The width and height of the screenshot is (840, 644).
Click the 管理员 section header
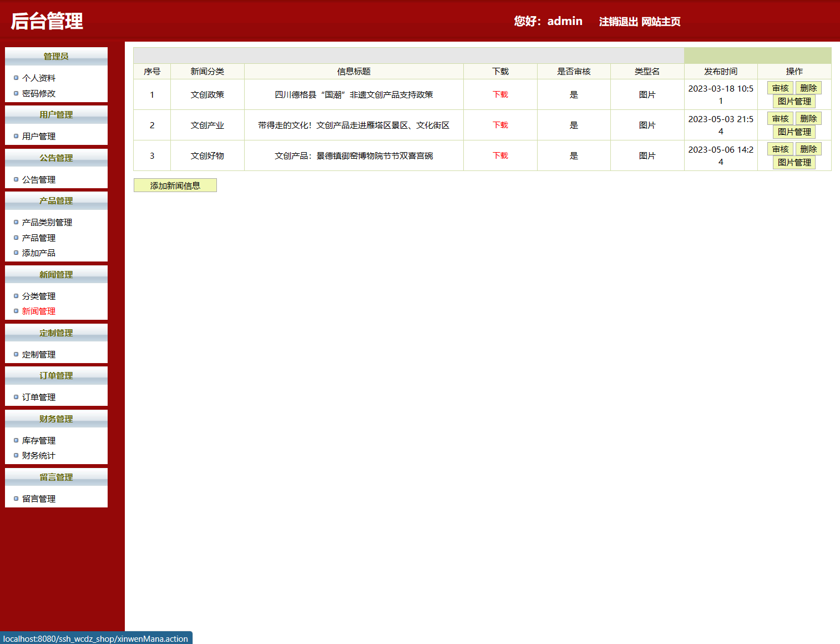click(x=56, y=57)
